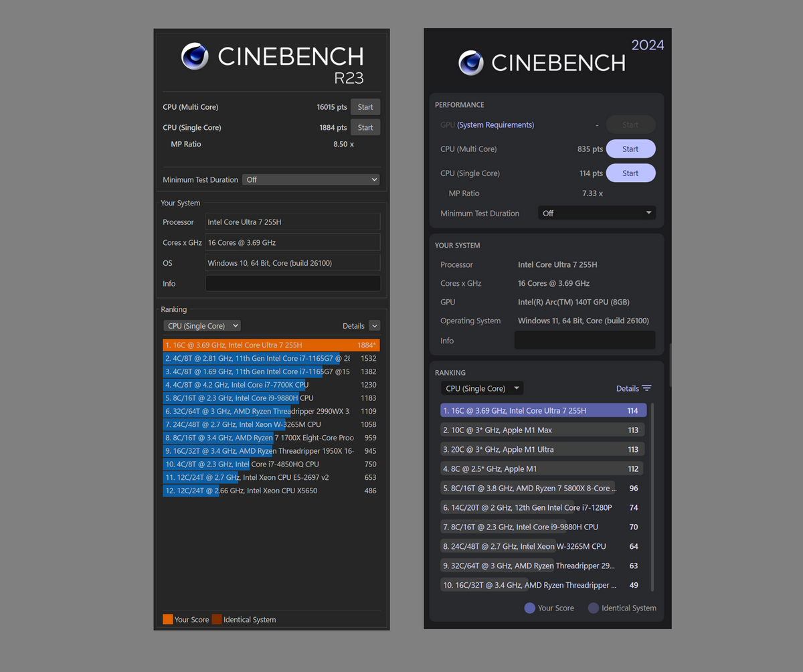Click the Cinebench 2024 ranking list scrollbar
Viewport: 803px width, 672px height.
(652, 497)
